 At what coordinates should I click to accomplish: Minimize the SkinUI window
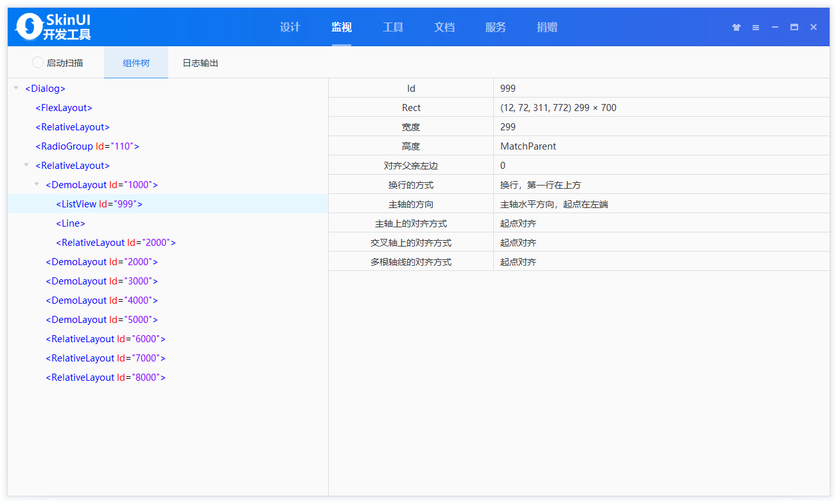(775, 27)
